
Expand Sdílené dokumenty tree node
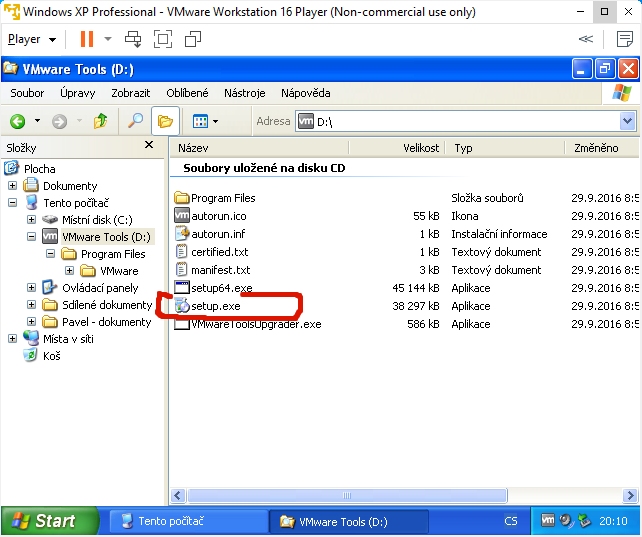[x=31, y=305]
